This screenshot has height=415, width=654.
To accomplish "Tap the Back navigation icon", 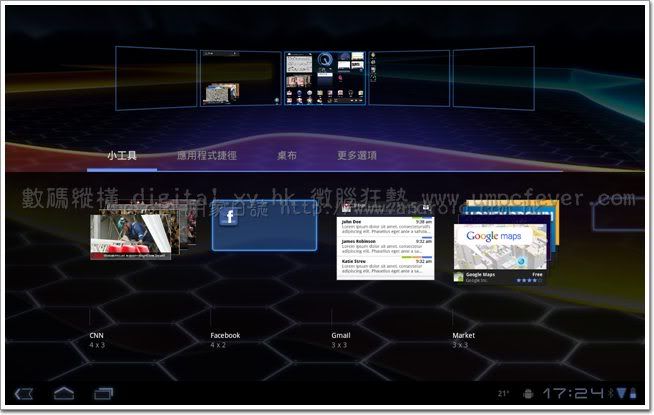I will [x=24, y=392].
